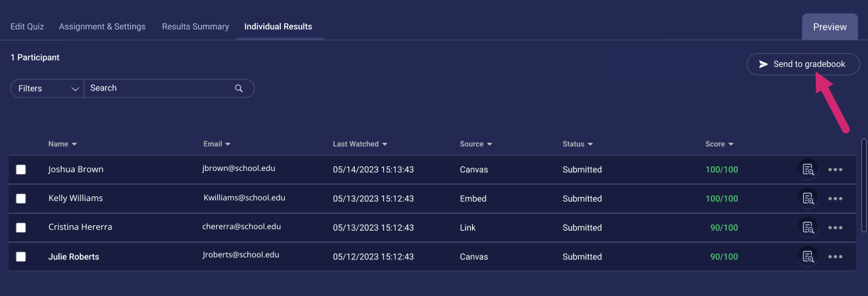Send results to gradebook

(x=803, y=64)
